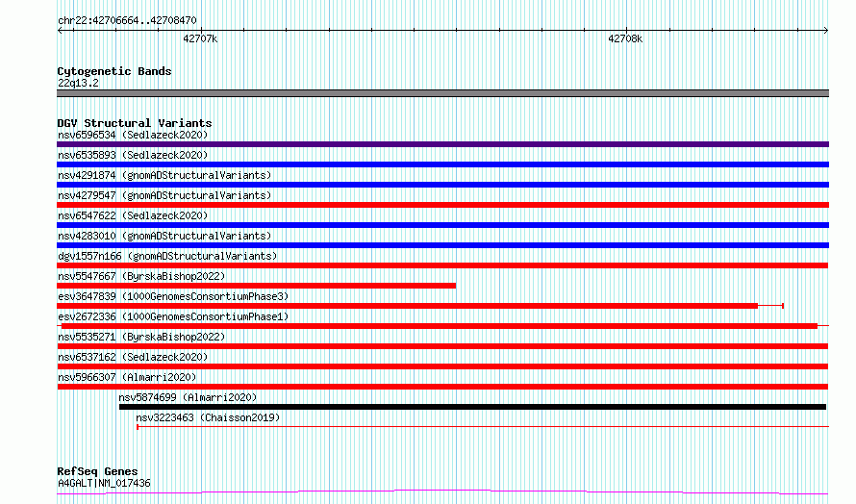856x504 pixels.
Task: Open nsv3223463 (Chaisson2019) label
Action: 208,417
